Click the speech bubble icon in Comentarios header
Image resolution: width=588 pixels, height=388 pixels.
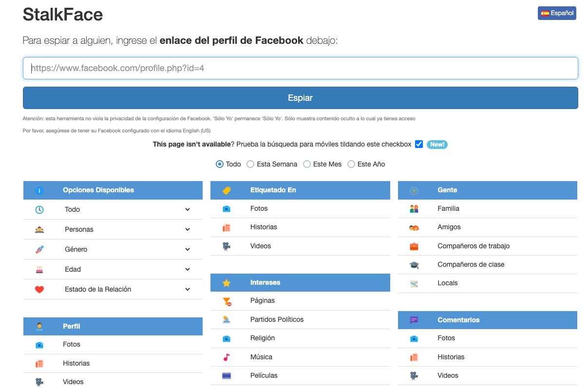pos(414,320)
